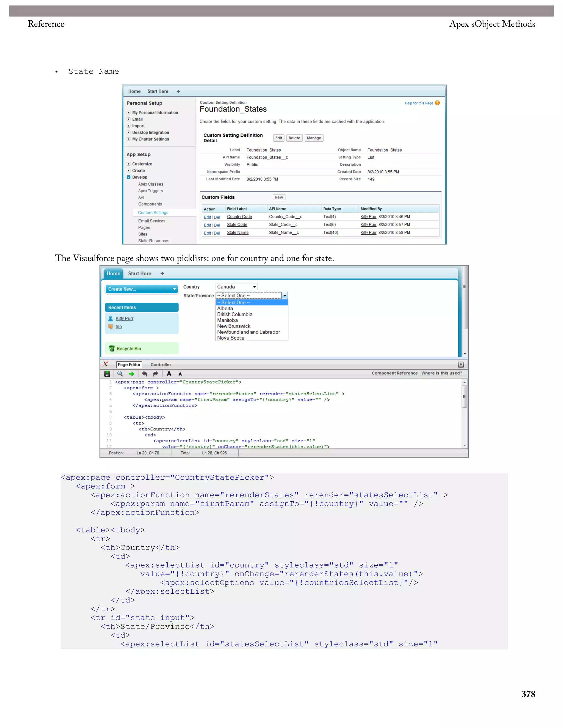Close the development mode footer with X icon
This screenshot has height=728, width=563.
click(105, 364)
